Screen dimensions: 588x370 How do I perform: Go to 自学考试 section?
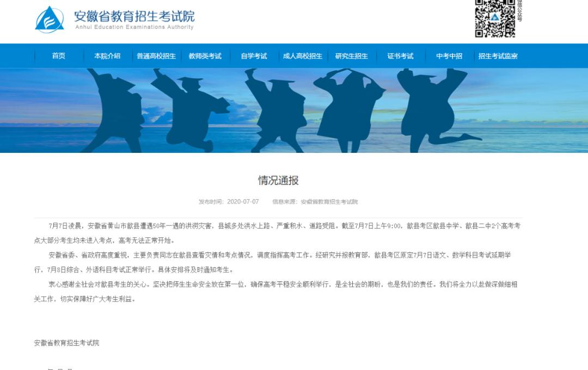tap(254, 56)
